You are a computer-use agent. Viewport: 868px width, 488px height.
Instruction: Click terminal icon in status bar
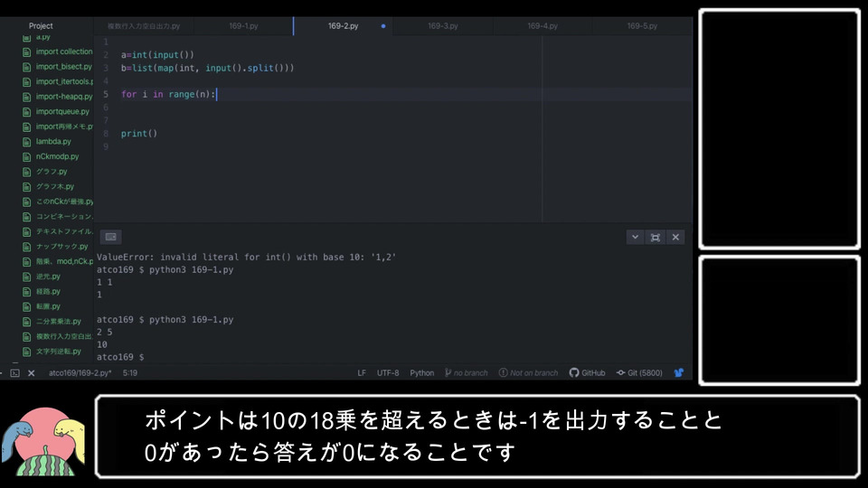(15, 373)
